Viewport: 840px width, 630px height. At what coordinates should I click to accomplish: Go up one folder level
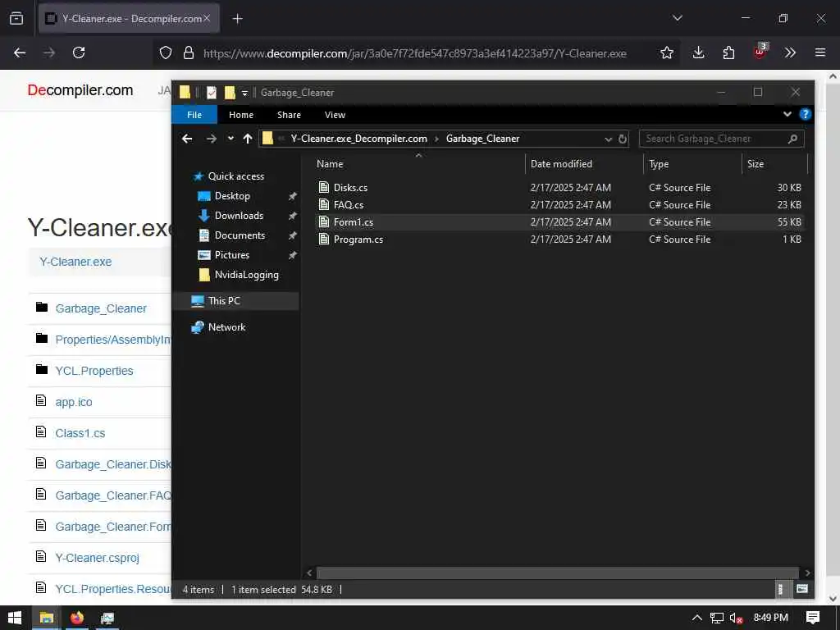pos(248,139)
